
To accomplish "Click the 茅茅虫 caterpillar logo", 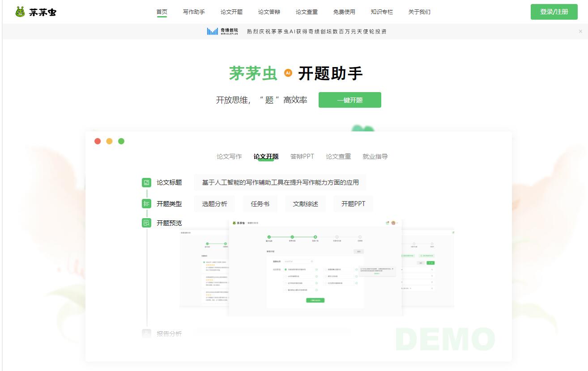I will [35, 12].
